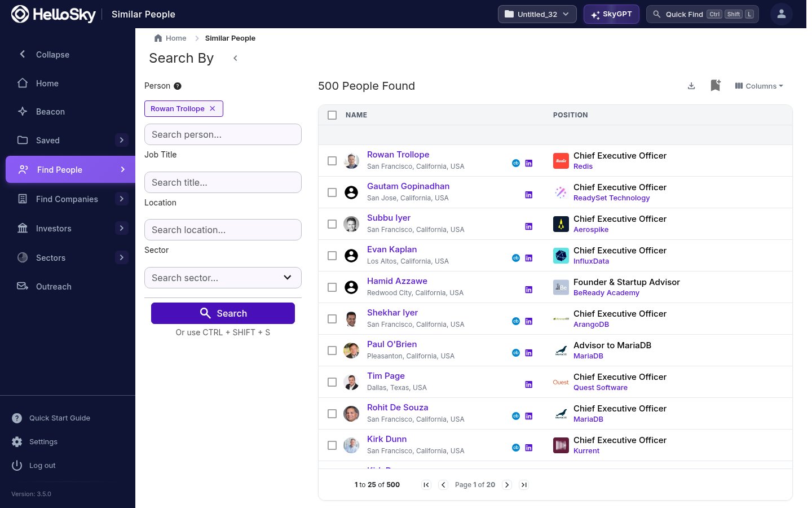
Task: Go to the next results page
Action: coord(507,485)
